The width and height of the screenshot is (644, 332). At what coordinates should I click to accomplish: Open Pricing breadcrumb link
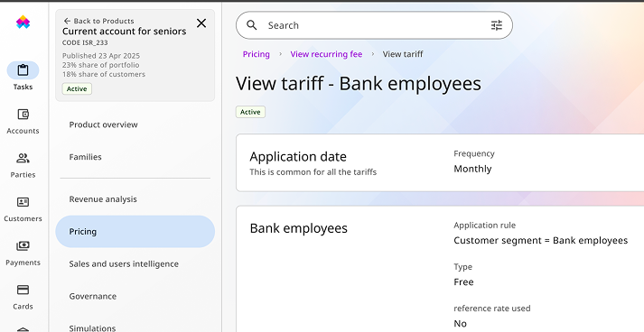point(257,54)
